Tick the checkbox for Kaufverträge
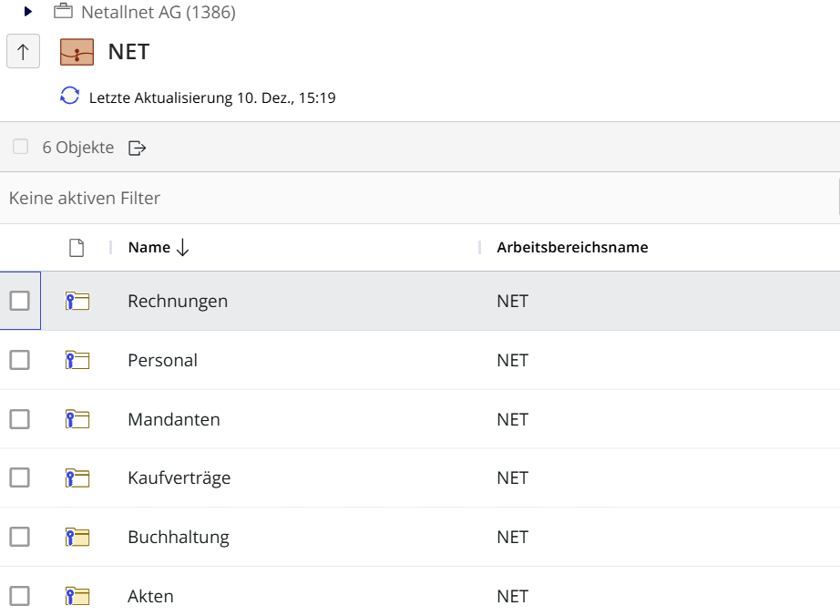The image size is (840, 616). pyautogui.click(x=20, y=477)
